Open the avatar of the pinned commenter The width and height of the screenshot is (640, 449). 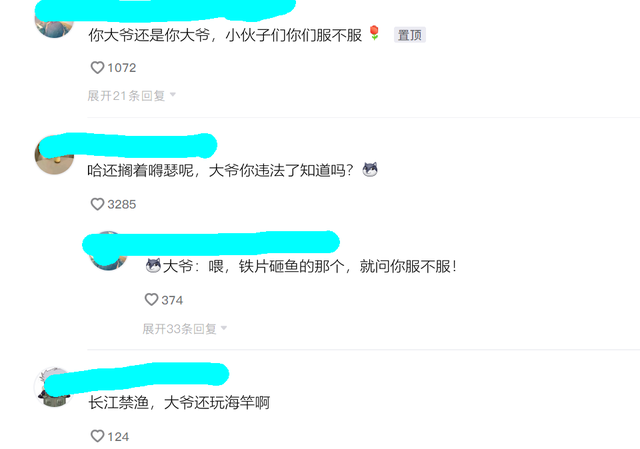54,20
